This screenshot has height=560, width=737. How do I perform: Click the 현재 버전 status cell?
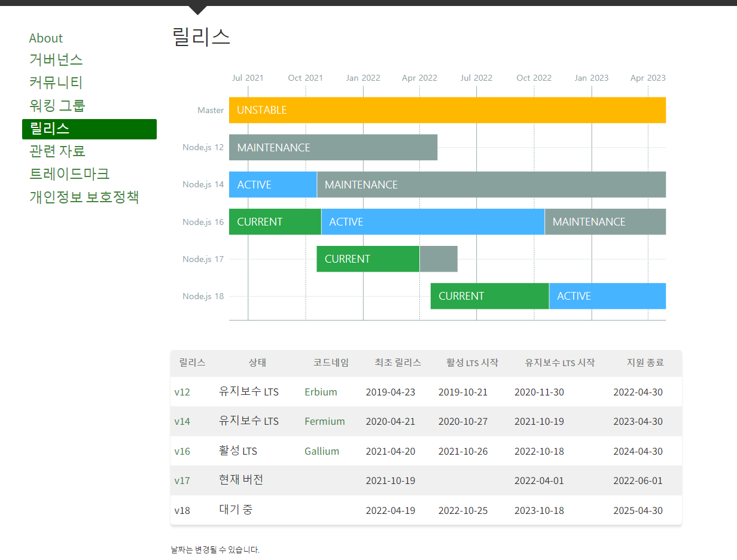point(241,480)
